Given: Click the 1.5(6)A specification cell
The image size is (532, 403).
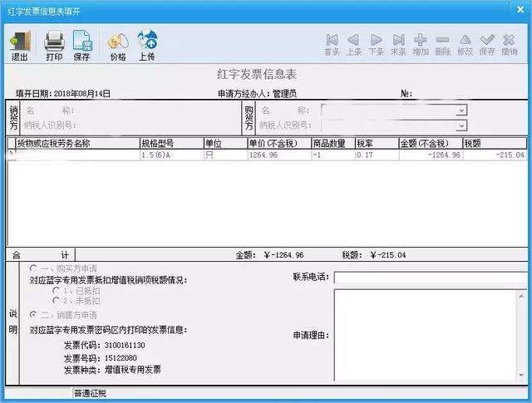Looking at the screenshot, I should pyautogui.click(x=172, y=155).
